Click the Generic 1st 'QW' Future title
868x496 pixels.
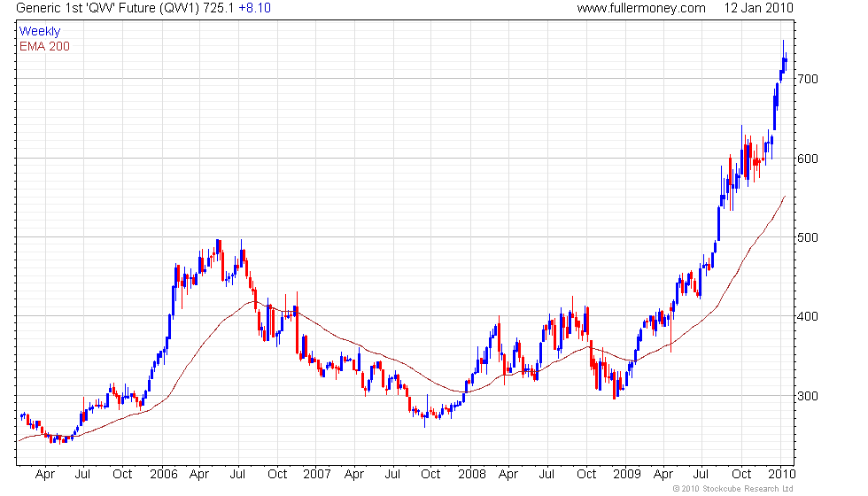tap(98, 8)
